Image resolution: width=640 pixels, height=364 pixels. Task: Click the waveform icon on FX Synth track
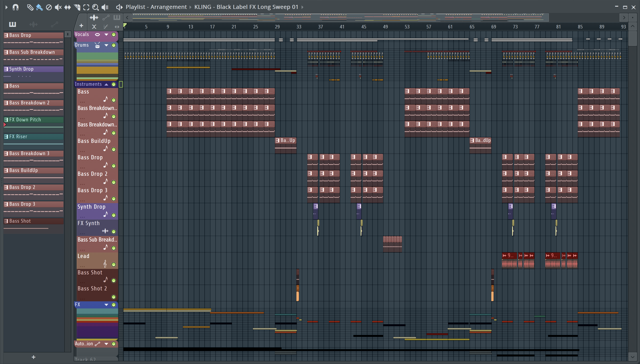(x=105, y=231)
